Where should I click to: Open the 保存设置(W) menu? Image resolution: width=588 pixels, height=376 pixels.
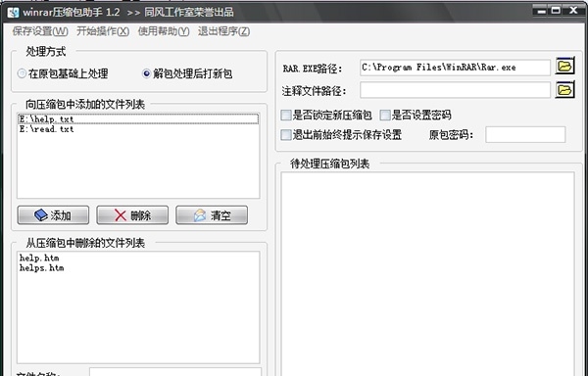click(x=40, y=31)
